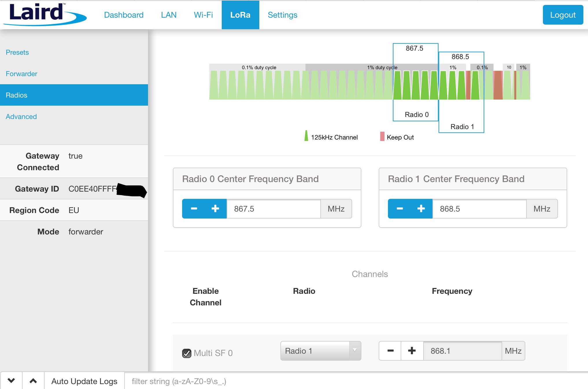Click the Radio 0 Center Frequency Band heading

click(250, 179)
